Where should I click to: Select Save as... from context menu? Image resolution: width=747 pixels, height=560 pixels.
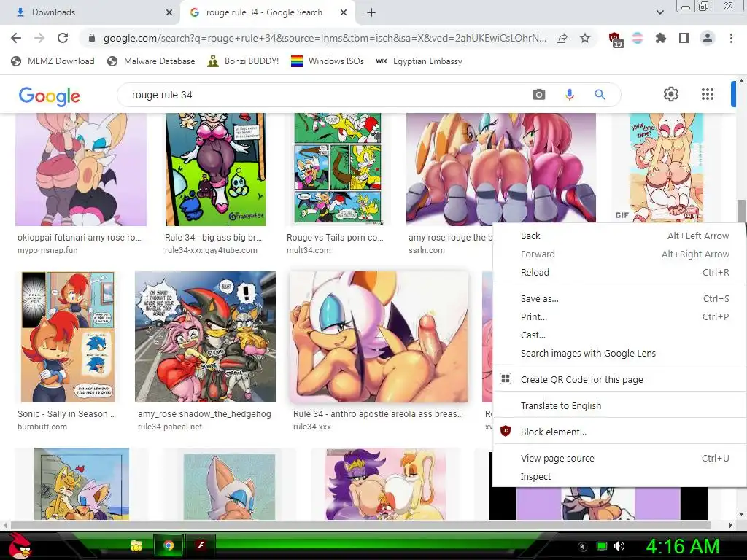point(620,298)
